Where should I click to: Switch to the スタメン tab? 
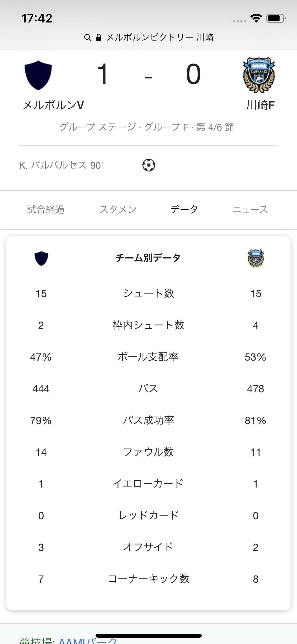point(118,210)
